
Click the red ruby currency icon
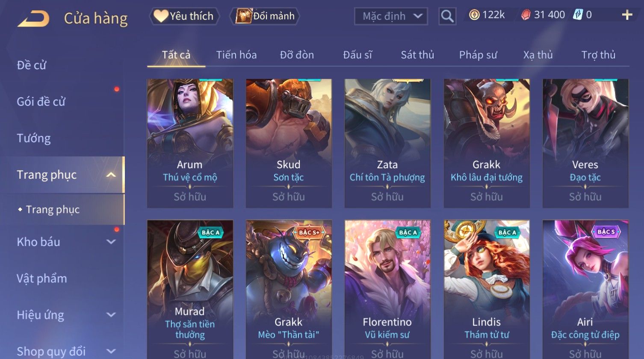click(x=526, y=15)
